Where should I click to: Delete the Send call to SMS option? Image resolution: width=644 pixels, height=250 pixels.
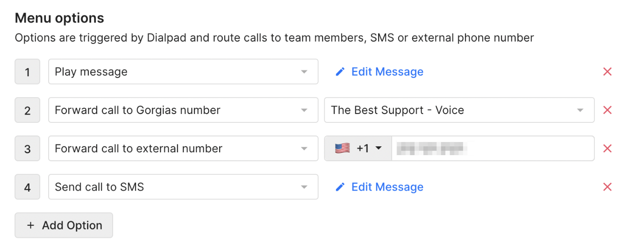click(607, 187)
